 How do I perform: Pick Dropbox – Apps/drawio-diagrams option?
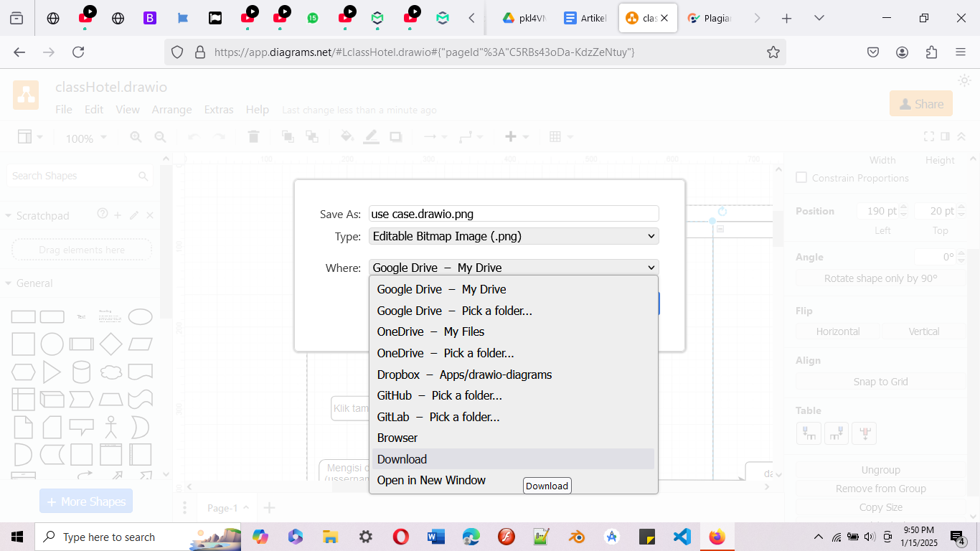tap(513, 375)
